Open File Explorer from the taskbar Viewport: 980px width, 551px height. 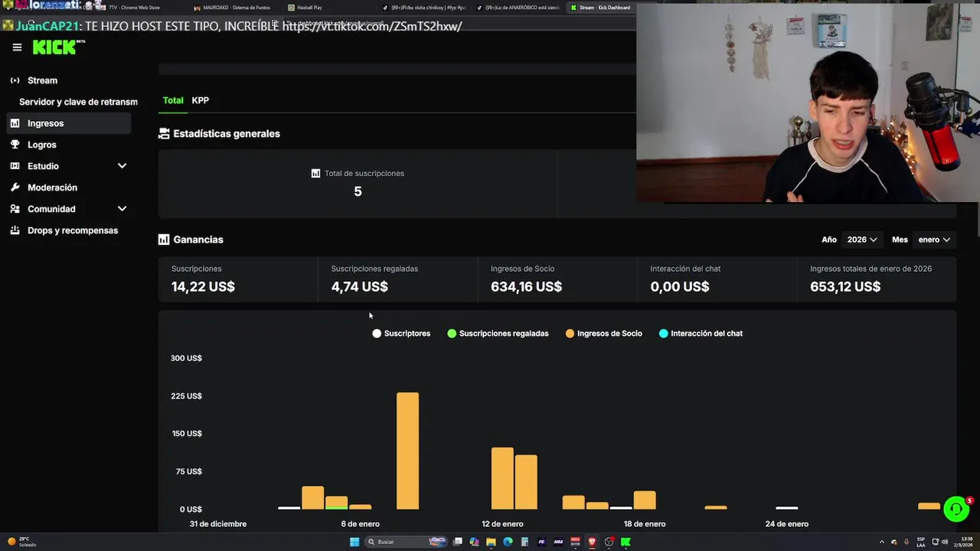491,542
